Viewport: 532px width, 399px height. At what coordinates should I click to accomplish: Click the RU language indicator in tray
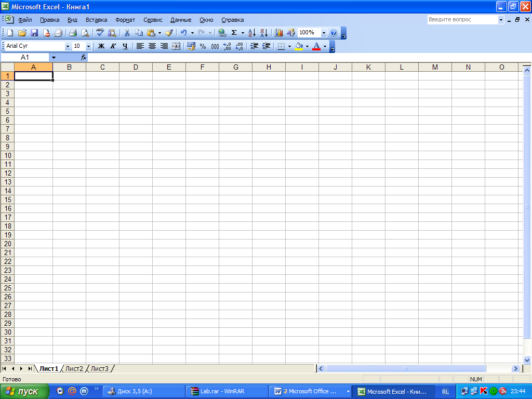tap(445, 392)
